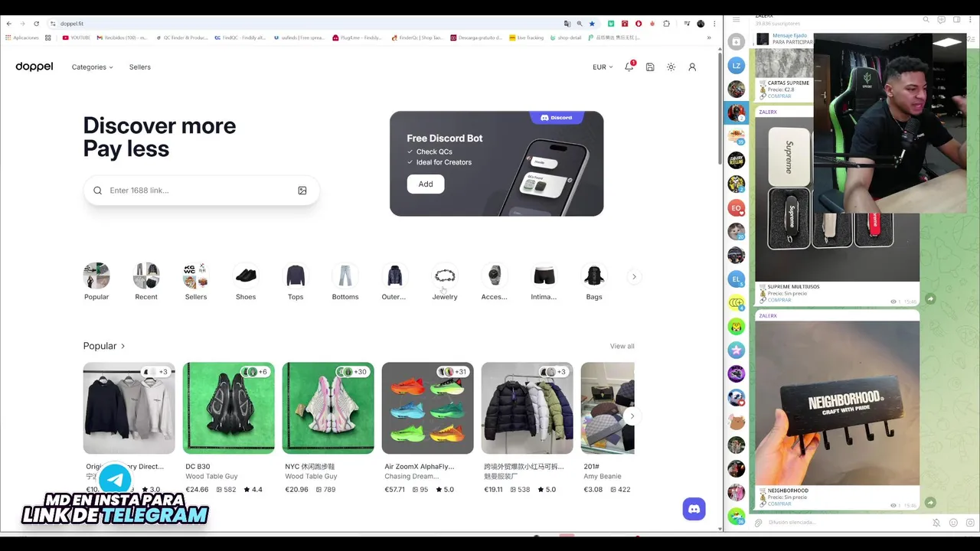Open Telegram hamburger menu
This screenshot has width=980, height=551.
coord(736,19)
